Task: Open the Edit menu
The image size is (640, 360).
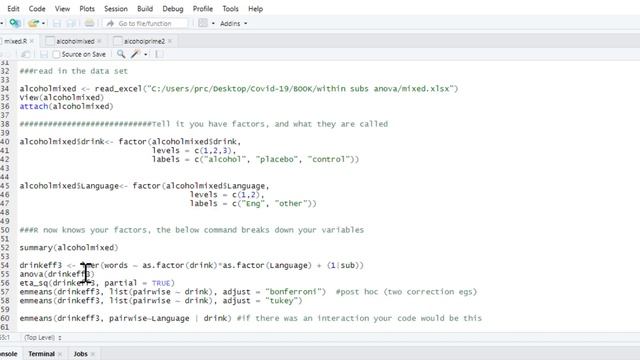Action: point(13,9)
